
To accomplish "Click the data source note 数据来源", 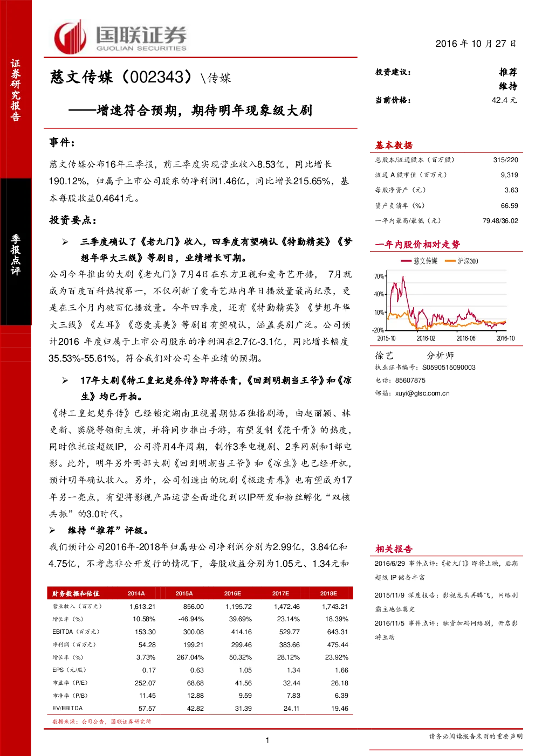I will [101, 722].
